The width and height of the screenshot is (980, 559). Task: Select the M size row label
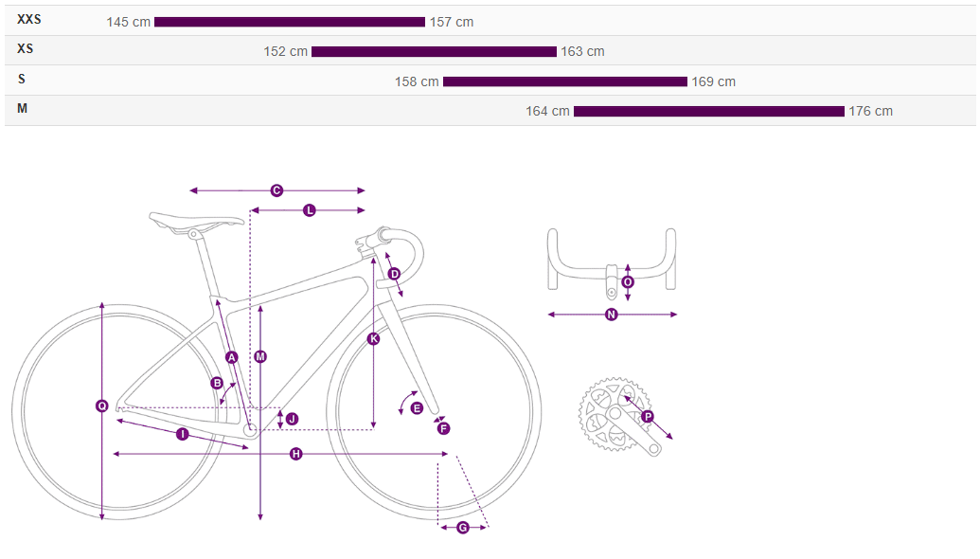click(x=23, y=109)
